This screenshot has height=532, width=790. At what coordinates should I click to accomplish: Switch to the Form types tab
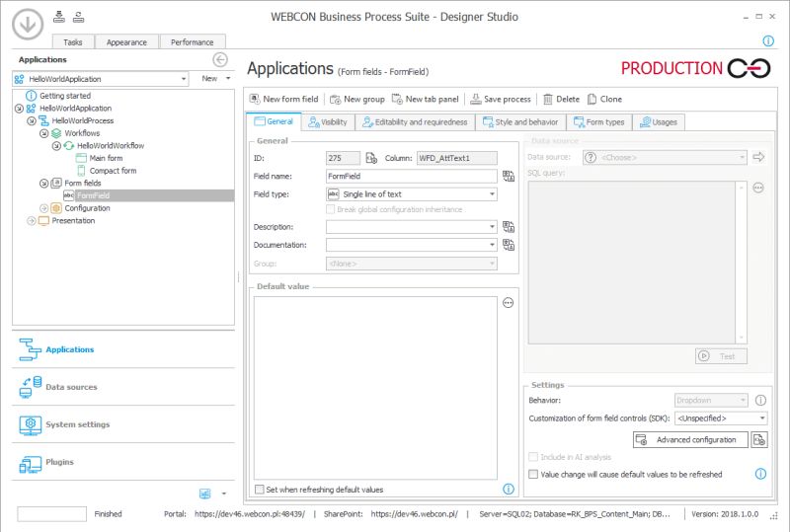(599, 122)
